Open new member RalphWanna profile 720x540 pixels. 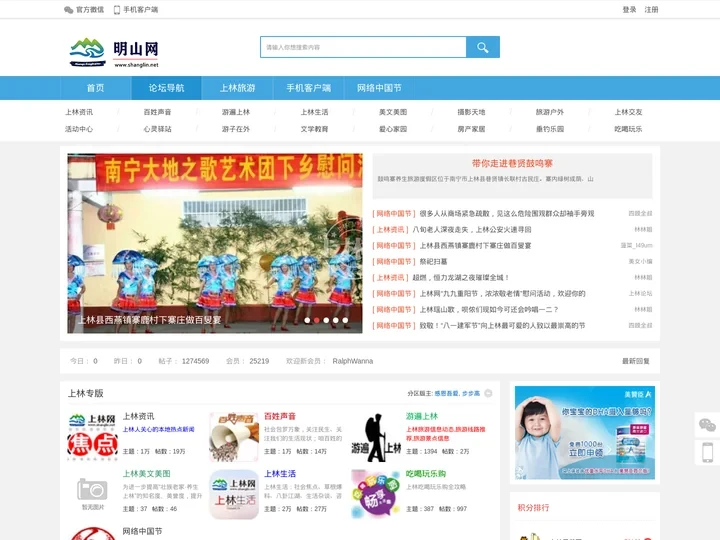pos(353,361)
